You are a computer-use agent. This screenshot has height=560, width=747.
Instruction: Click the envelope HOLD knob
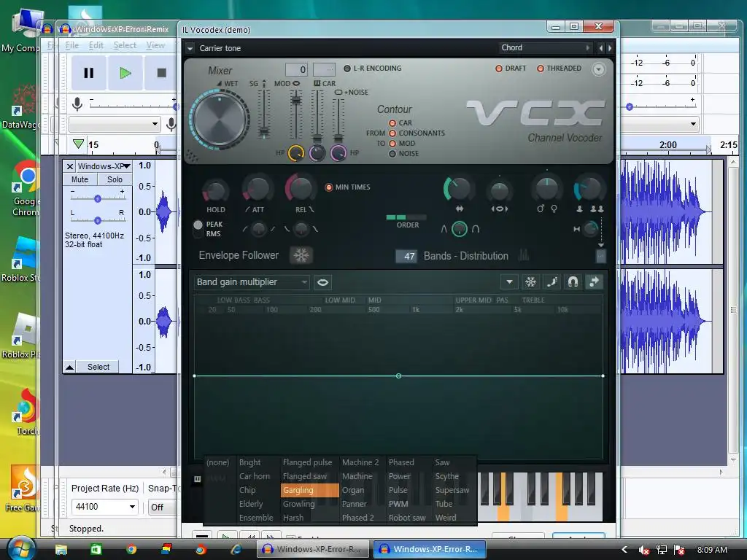pyautogui.click(x=215, y=190)
